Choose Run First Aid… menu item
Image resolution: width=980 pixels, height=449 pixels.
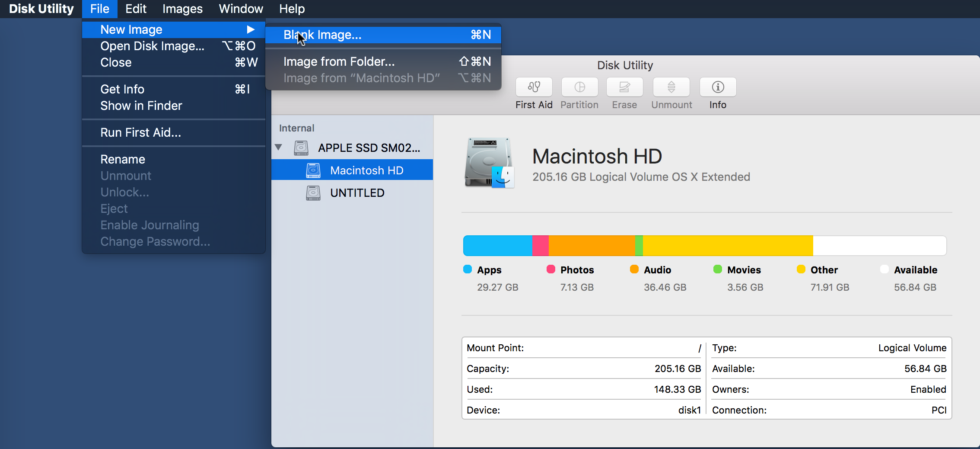point(174,132)
